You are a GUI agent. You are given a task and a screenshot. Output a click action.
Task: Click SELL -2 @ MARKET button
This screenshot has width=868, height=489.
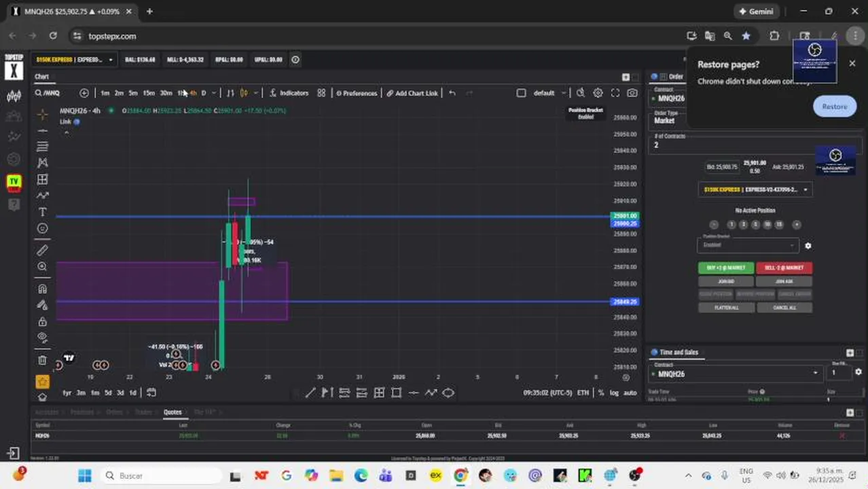coord(784,268)
